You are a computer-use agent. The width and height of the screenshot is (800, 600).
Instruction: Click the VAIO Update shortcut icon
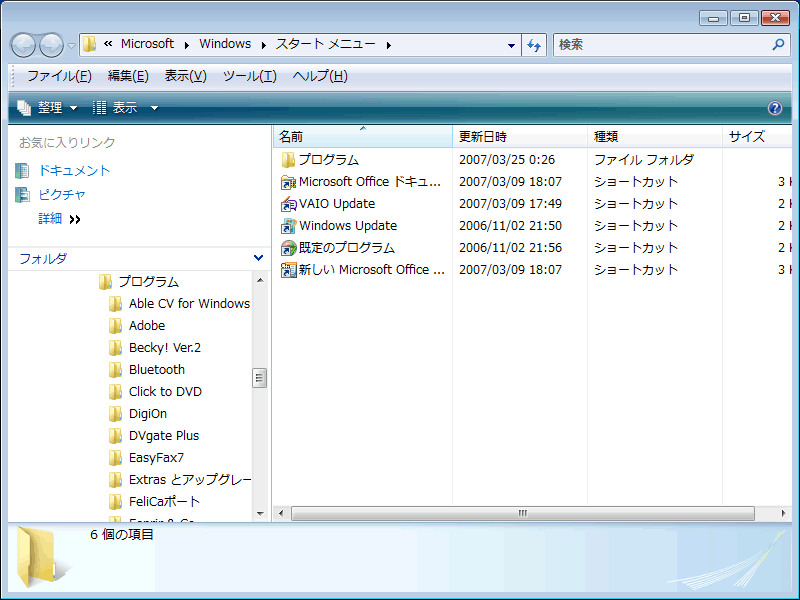click(289, 204)
